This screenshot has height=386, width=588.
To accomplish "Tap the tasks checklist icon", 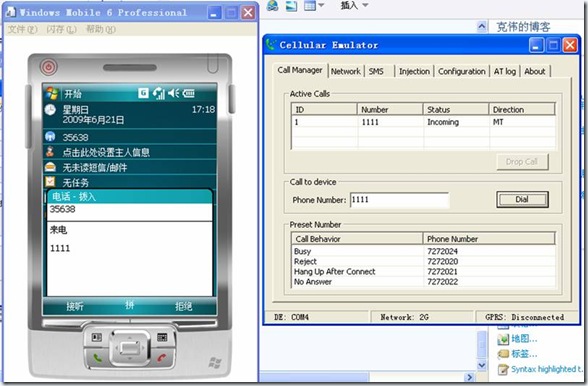I will point(50,182).
